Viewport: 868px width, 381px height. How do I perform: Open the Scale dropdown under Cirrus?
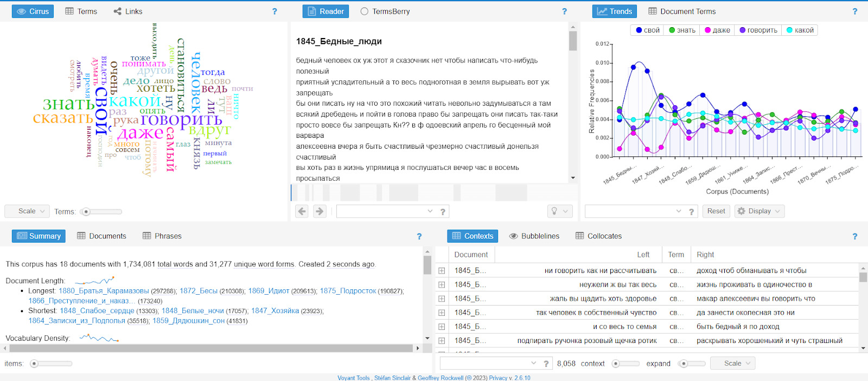[27, 211]
